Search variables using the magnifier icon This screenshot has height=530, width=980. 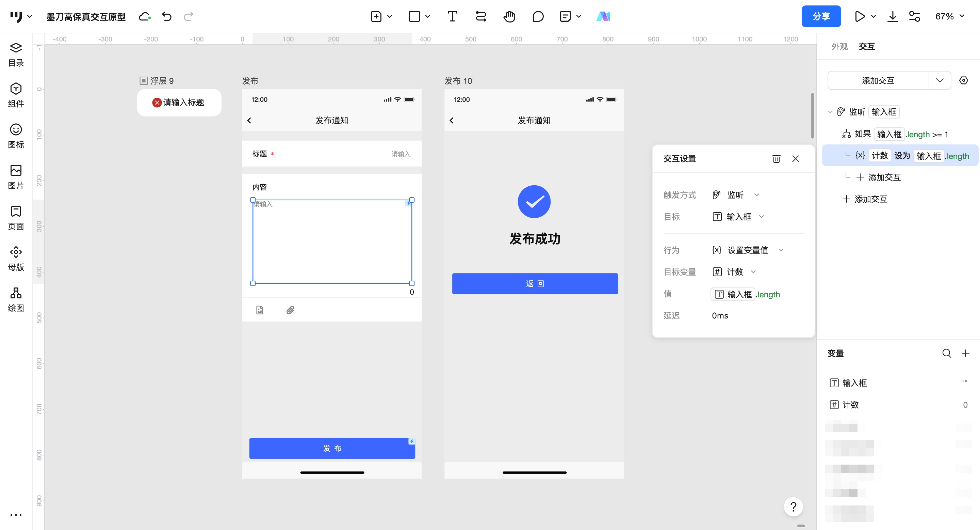pyautogui.click(x=946, y=353)
